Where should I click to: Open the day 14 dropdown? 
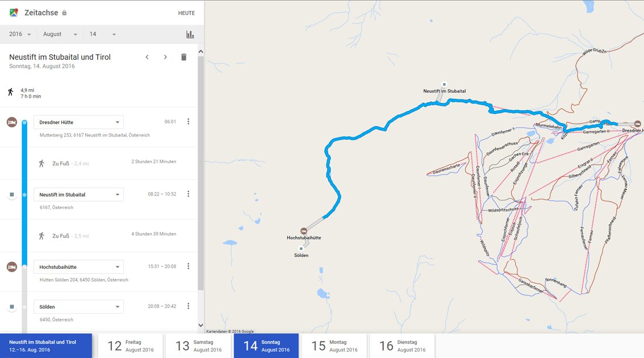pos(102,34)
